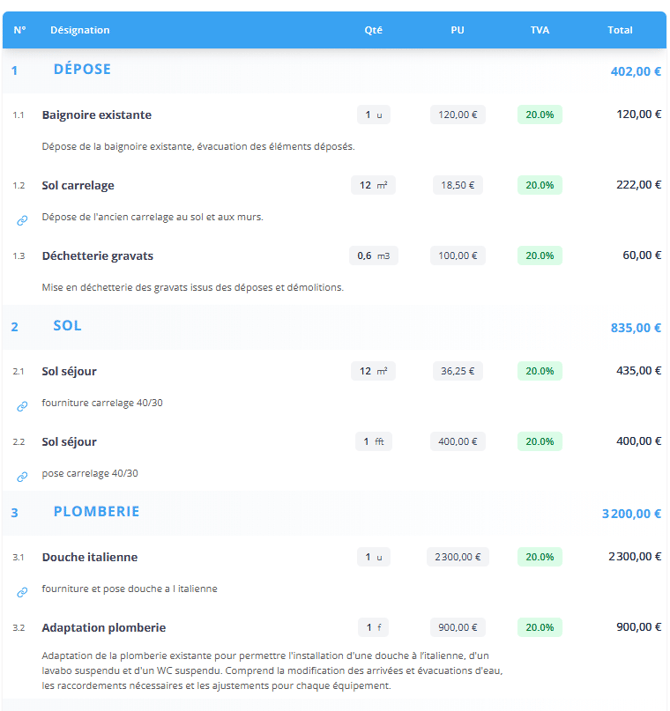Click link icon next to fourniture carrelage 40/30
The width and height of the screenshot is (670, 711).
22,406
